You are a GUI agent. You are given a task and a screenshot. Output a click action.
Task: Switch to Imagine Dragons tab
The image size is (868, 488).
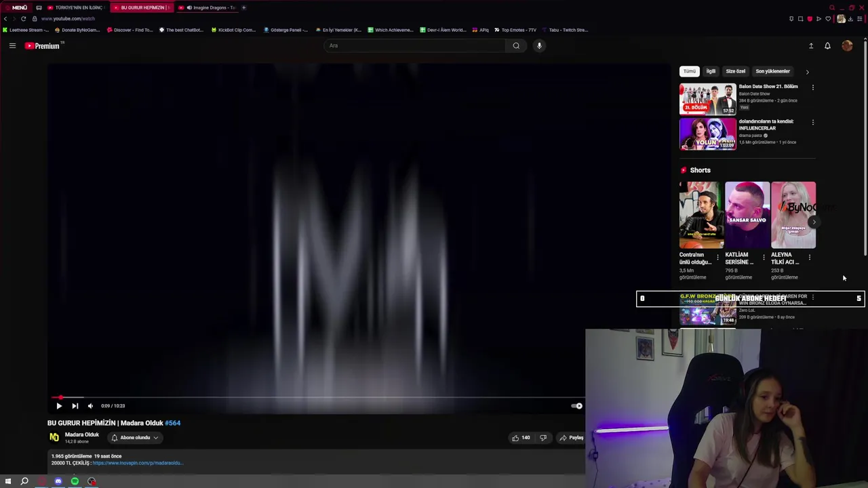tap(207, 7)
